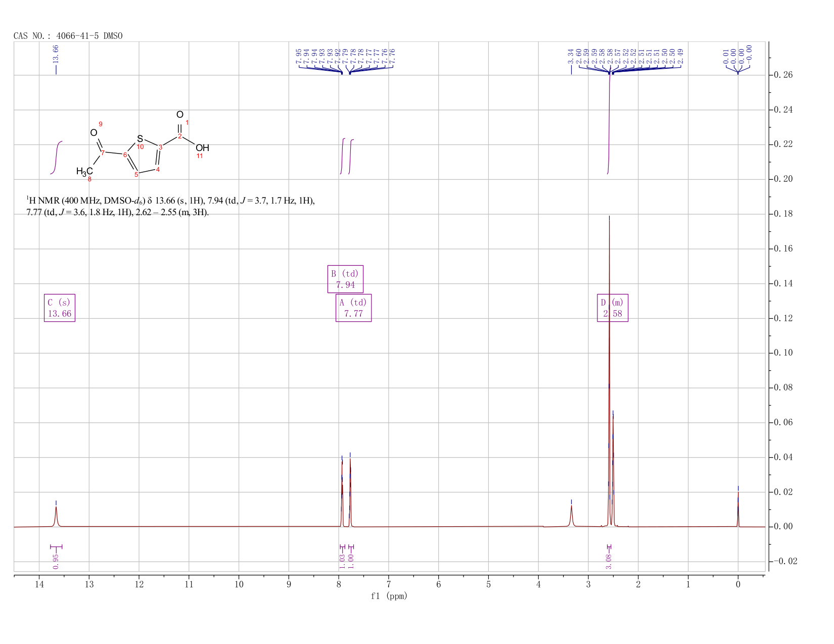834x644 pixels.
Task: Click the 3.34 peak label at top
Action: pyautogui.click(x=571, y=56)
